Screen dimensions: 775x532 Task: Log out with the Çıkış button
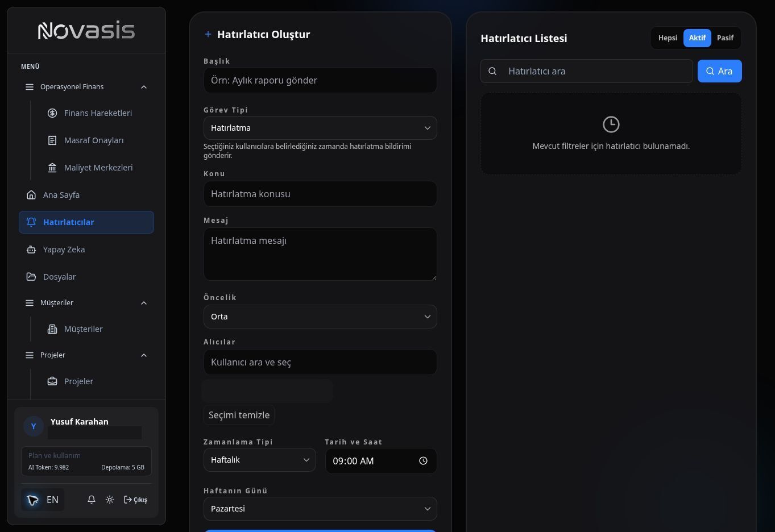(x=135, y=500)
